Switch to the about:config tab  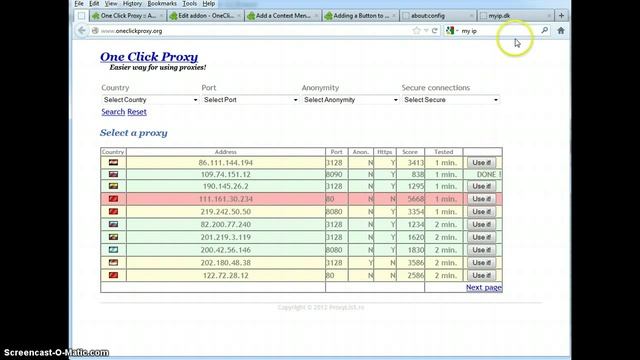[x=438, y=16]
